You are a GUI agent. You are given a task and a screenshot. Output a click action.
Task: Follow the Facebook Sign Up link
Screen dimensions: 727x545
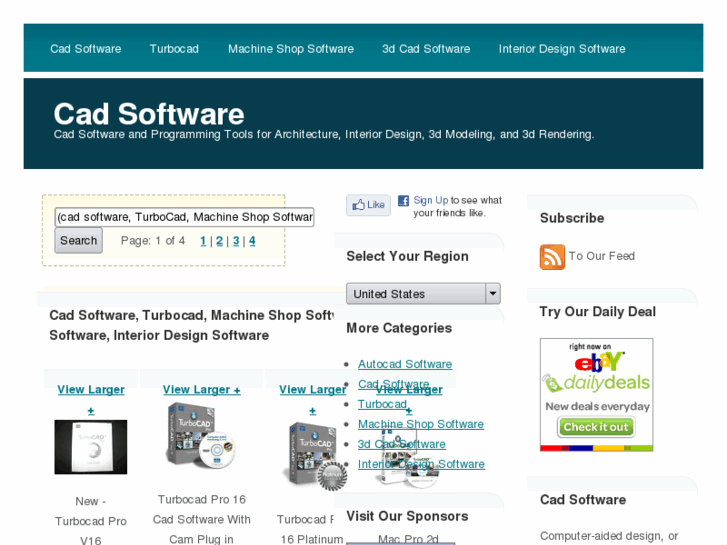[x=431, y=200]
